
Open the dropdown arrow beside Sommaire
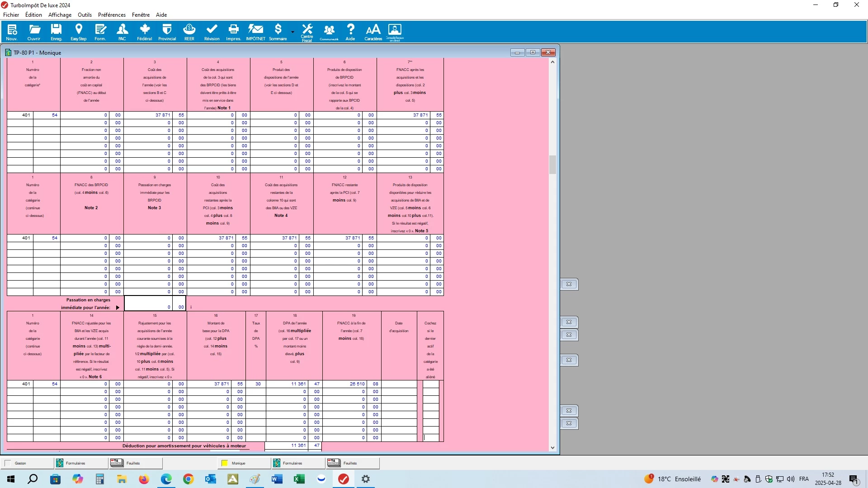tap(293, 32)
